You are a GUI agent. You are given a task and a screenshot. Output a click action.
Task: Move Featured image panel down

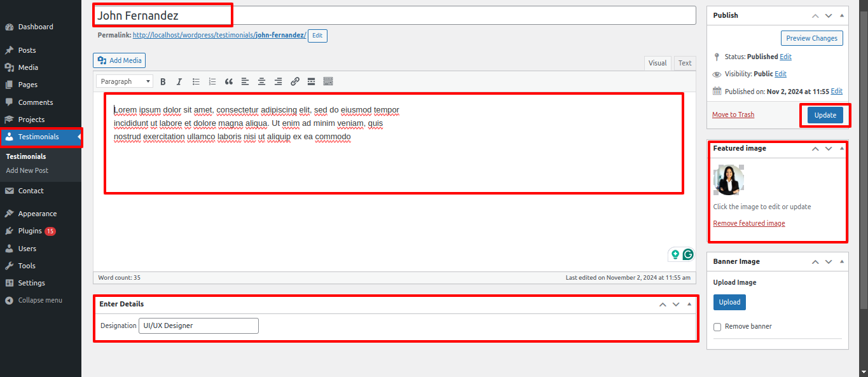829,148
